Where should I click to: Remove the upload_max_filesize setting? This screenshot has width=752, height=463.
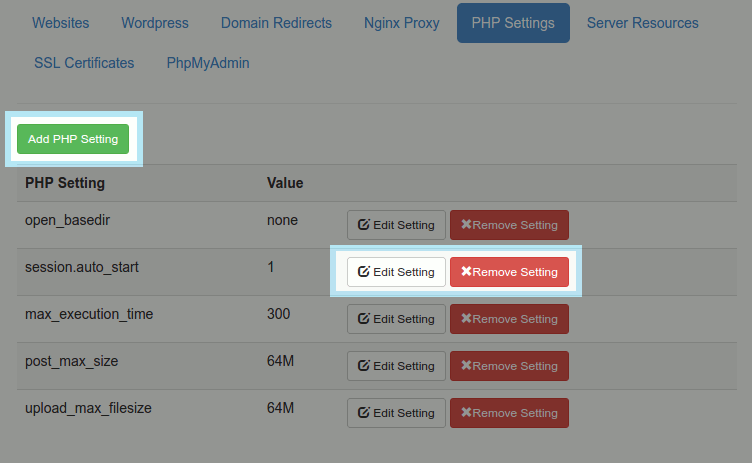509,413
